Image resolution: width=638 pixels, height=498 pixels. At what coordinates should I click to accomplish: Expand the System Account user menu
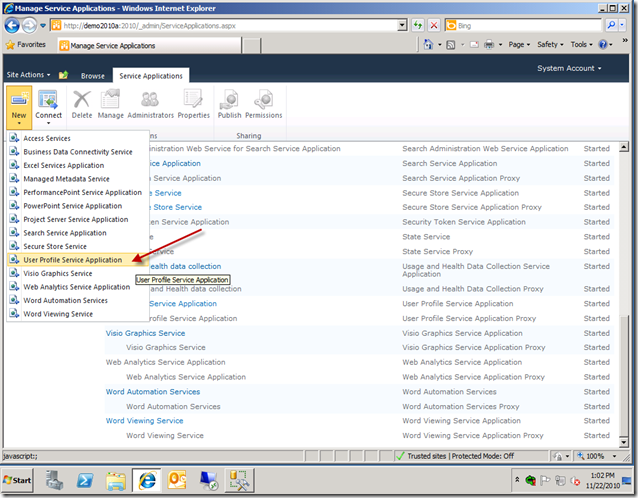coord(569,68)
